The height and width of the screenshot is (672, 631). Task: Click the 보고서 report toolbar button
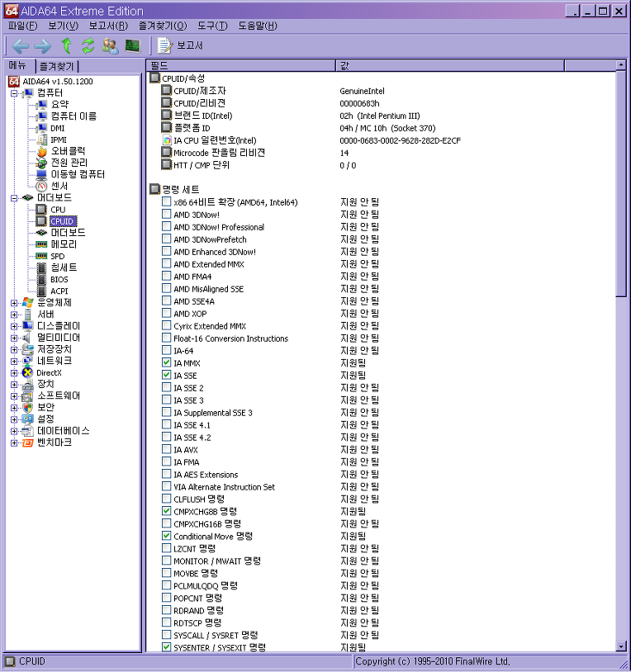(x=180, y=45)
